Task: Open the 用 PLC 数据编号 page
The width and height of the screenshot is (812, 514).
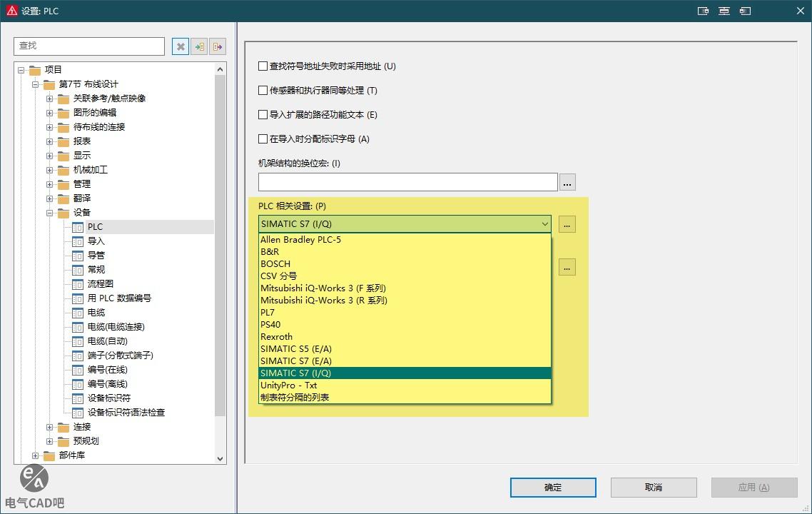Action: pos(119,298)
